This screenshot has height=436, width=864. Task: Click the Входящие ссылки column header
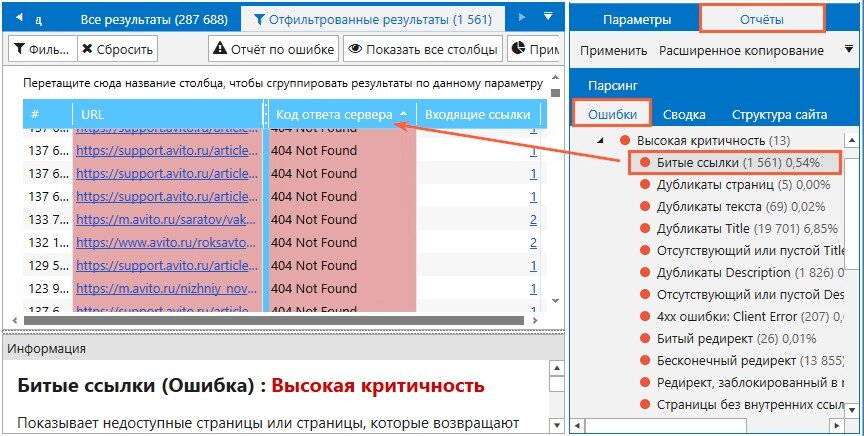(x=478, y=115)
